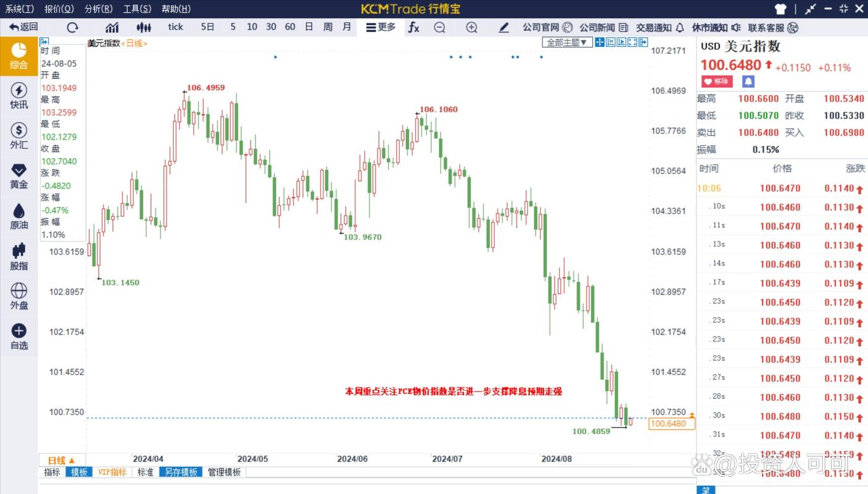Open the 全部主题 themes dropdown

coord(566,42)
